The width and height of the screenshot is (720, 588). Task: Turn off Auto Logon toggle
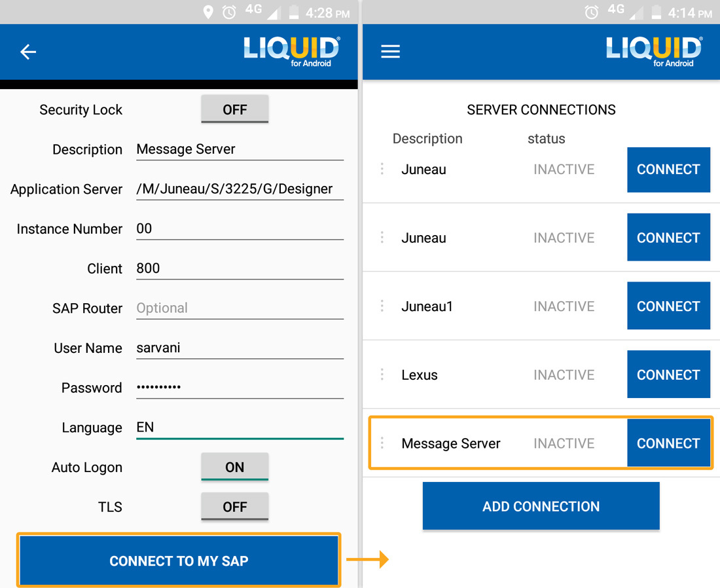[x=234, y=467]
